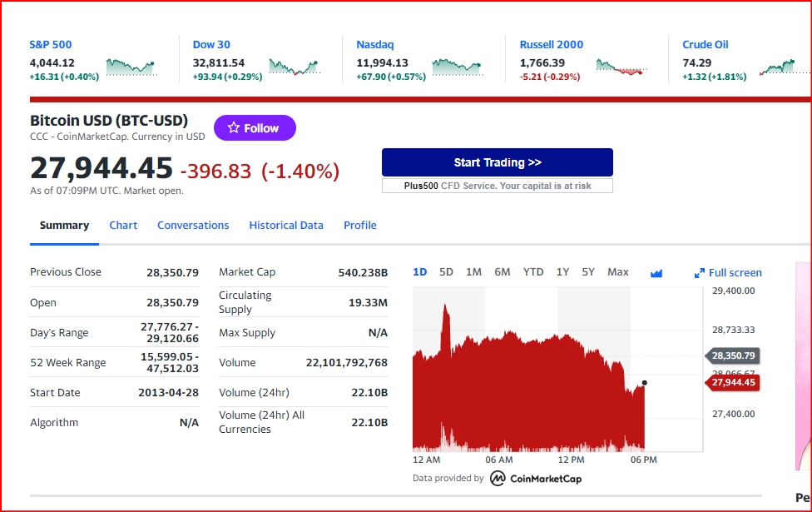Select the 1Y chart range
This screenshot has height=512, width=812.
(562, 272)
